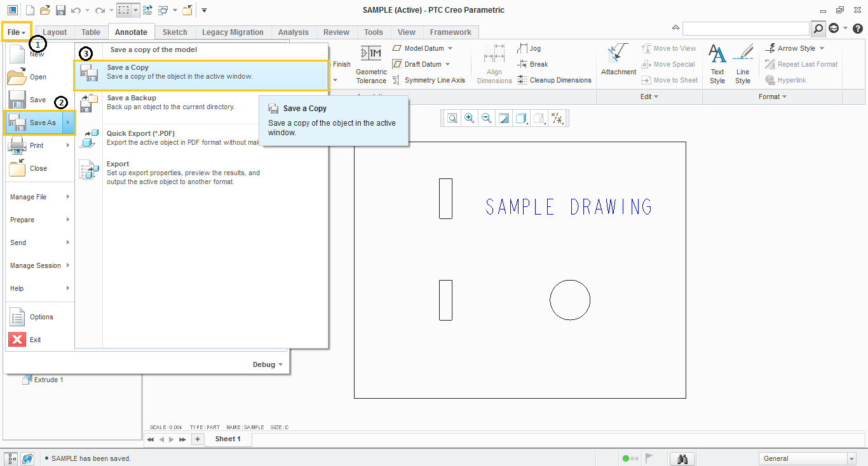Open the Geometric Tolerance tool
Image resolution: width=868 pixels, height=466 pixels.
click(371, 63)
